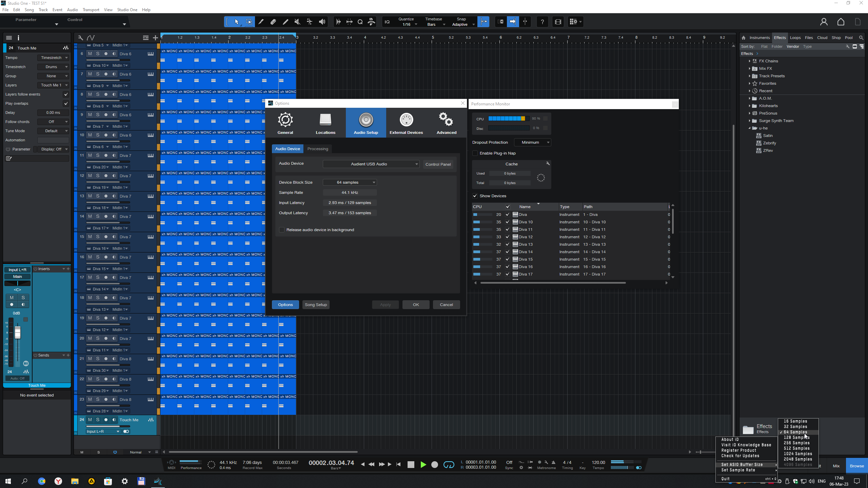Viewport: 868px width, 488px height.
Task: Click the Record button in transport
Action: tap(435, 465)
